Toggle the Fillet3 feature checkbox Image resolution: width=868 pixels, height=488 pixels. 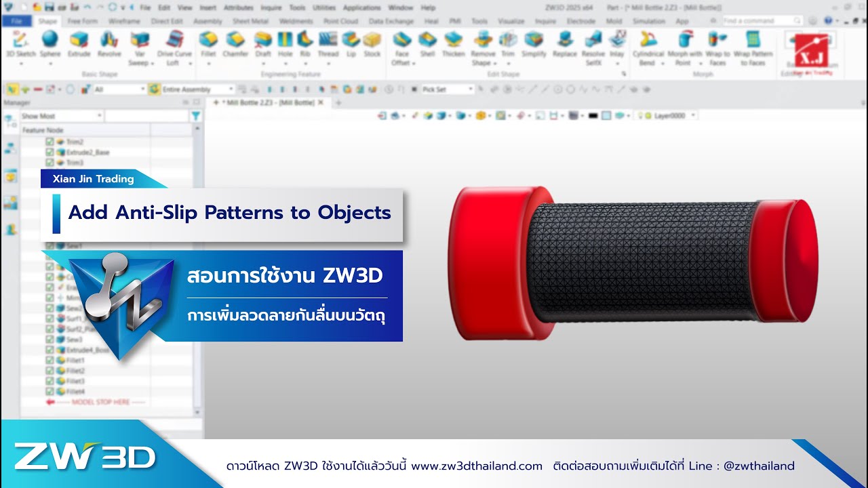tap(50, 381)
